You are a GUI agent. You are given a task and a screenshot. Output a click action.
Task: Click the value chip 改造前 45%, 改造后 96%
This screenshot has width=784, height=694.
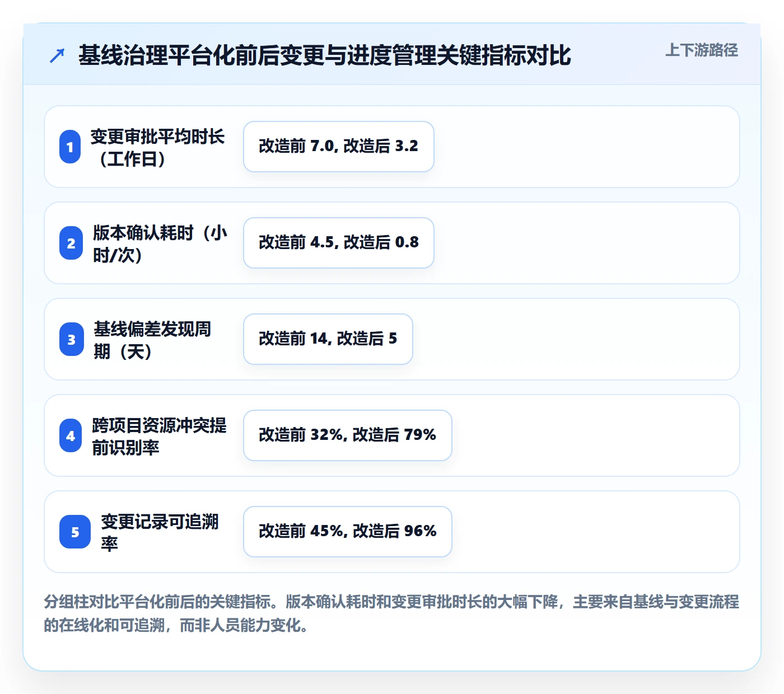(x=348, y=532)
